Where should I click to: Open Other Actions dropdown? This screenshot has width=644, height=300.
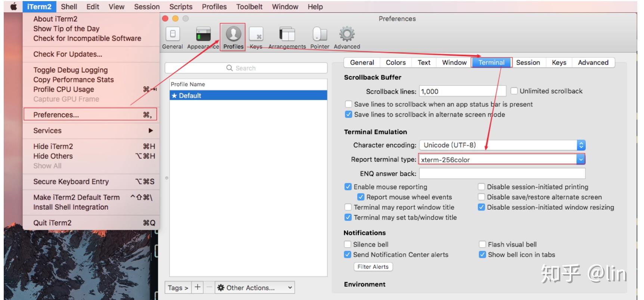255,288
